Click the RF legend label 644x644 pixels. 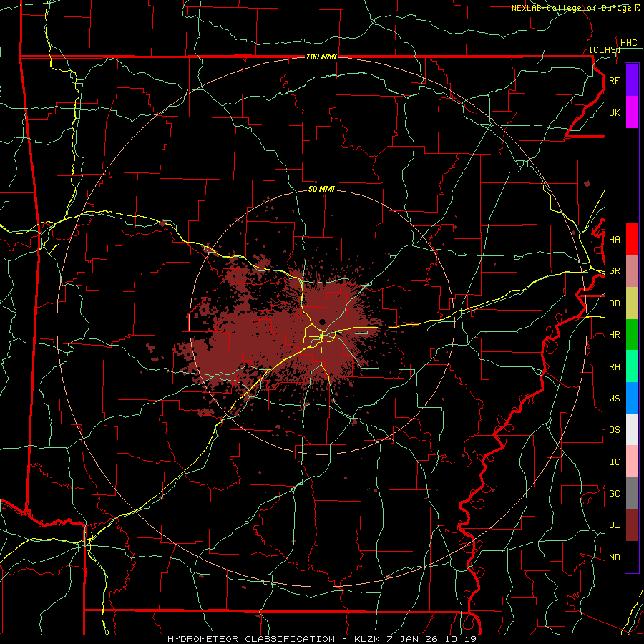[x=614, y=80]
